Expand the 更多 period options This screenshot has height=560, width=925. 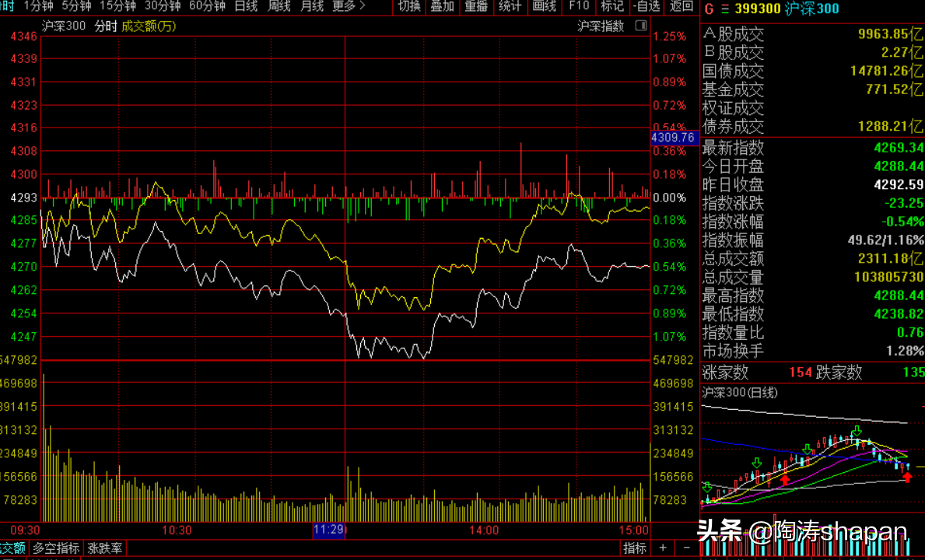click(x=349, y=6)
